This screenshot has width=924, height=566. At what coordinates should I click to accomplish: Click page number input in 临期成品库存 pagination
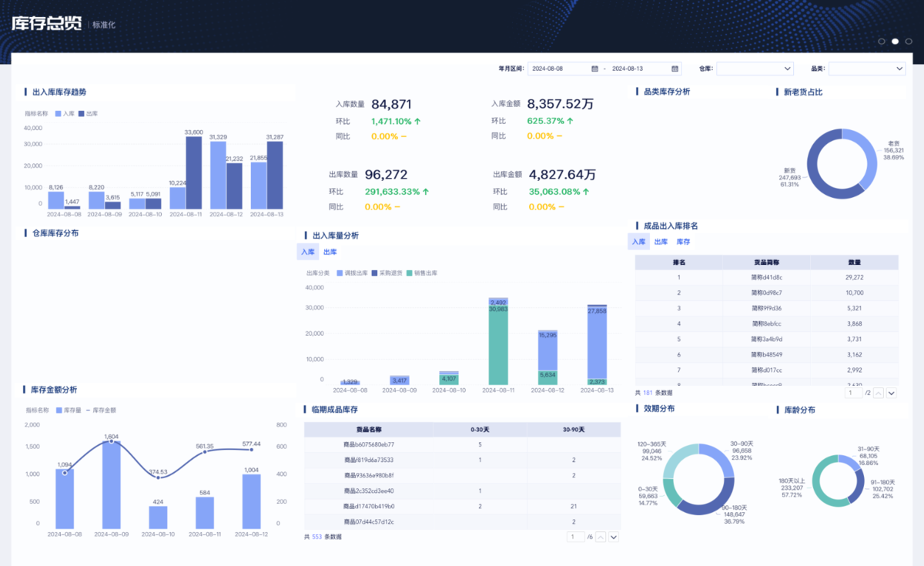point(575,537)
